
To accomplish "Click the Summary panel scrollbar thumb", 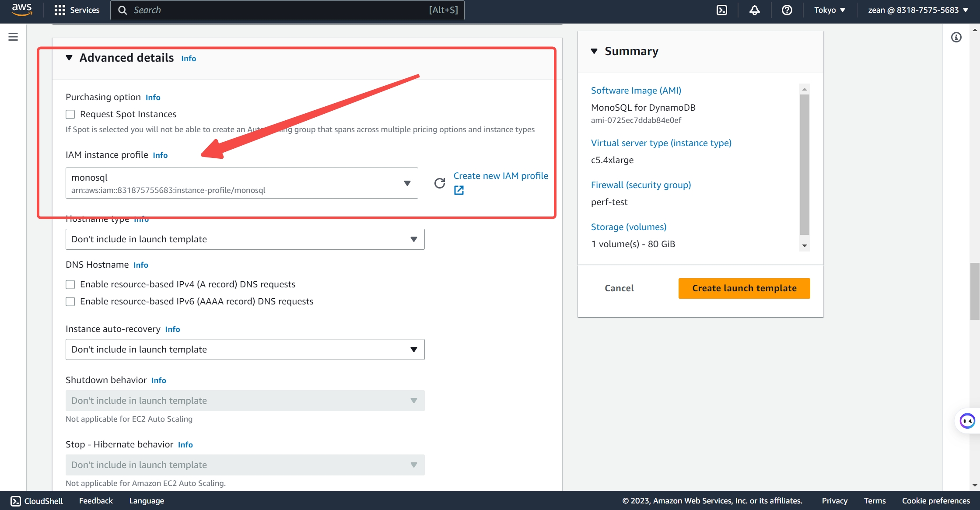I will tap(805, 164).
